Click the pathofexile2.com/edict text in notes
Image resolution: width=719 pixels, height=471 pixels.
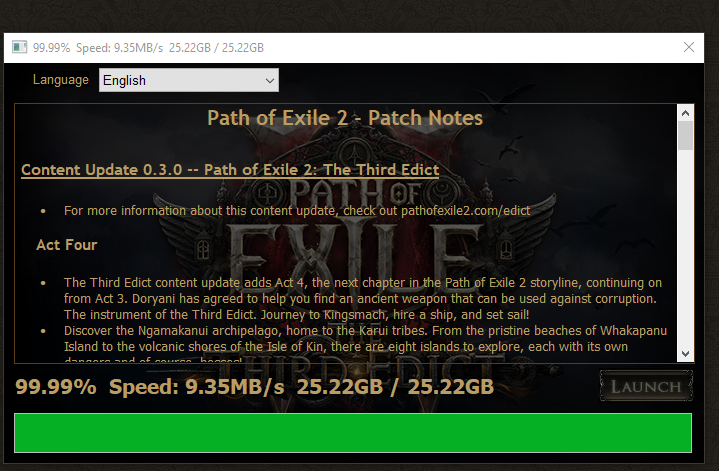[465, 211]
